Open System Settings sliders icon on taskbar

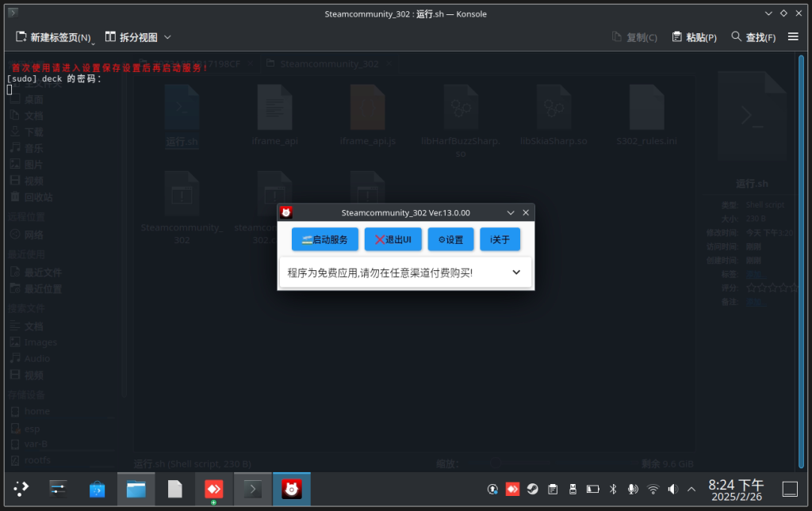(x=58, y=489)
